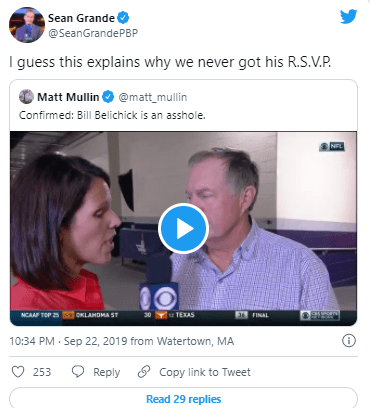Click Copy link to Tweet
This screenshot has height=408, width=370.
coord(205,372)
